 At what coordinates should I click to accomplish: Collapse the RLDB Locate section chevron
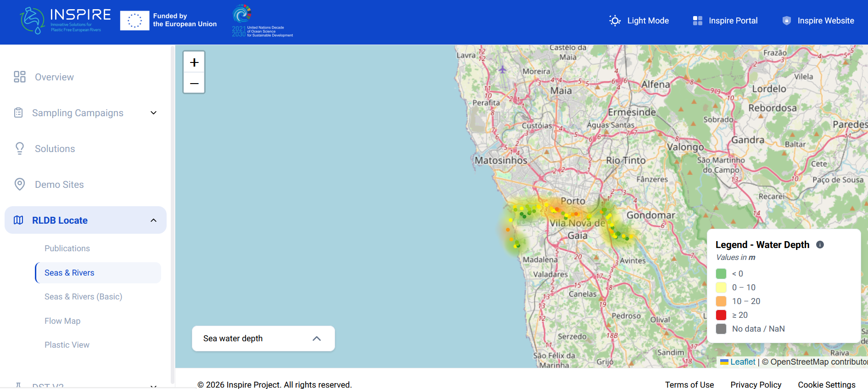point(154,220)
